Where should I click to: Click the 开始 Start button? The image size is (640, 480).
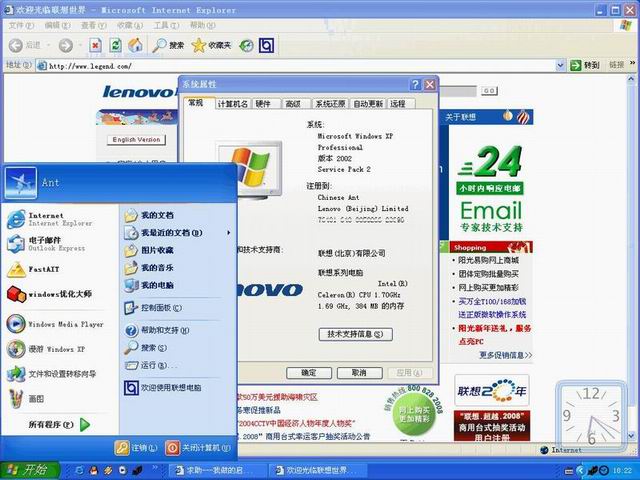tap(29, 470)
